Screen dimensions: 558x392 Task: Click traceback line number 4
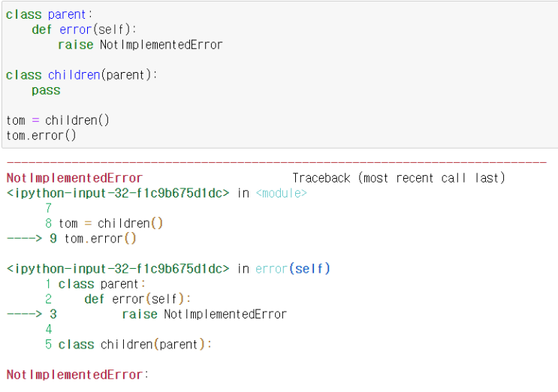tap(49, 329)
